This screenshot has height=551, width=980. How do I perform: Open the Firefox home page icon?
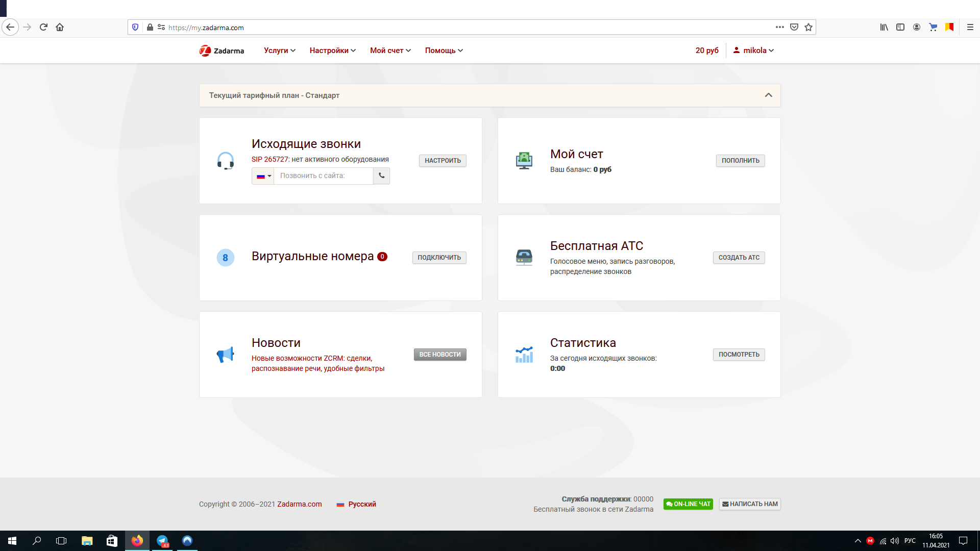[60, 27]
